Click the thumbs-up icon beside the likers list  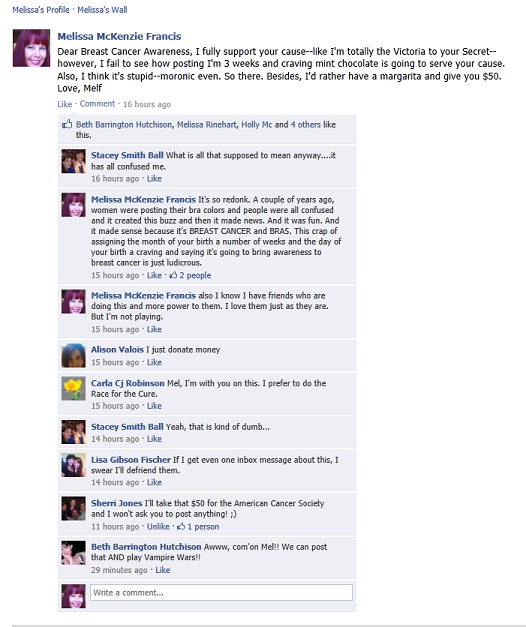[x=67, y=124]
